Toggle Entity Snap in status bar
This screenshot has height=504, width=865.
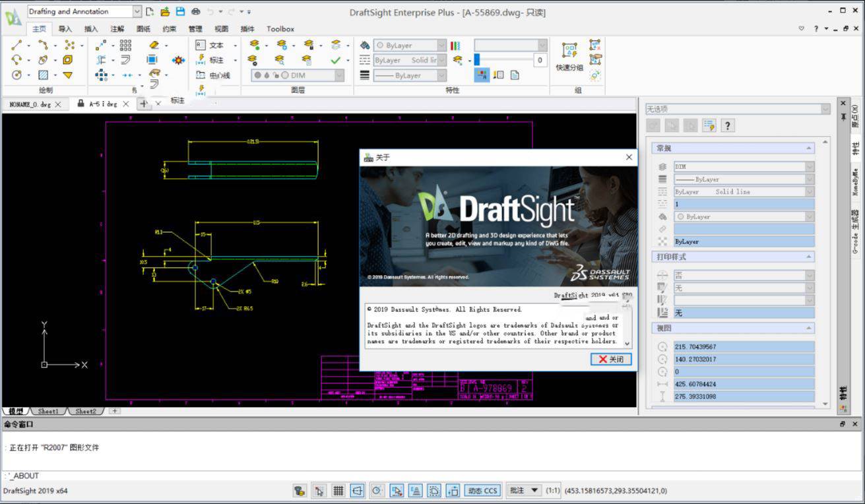pyautogui.click(x=396, y=490)
